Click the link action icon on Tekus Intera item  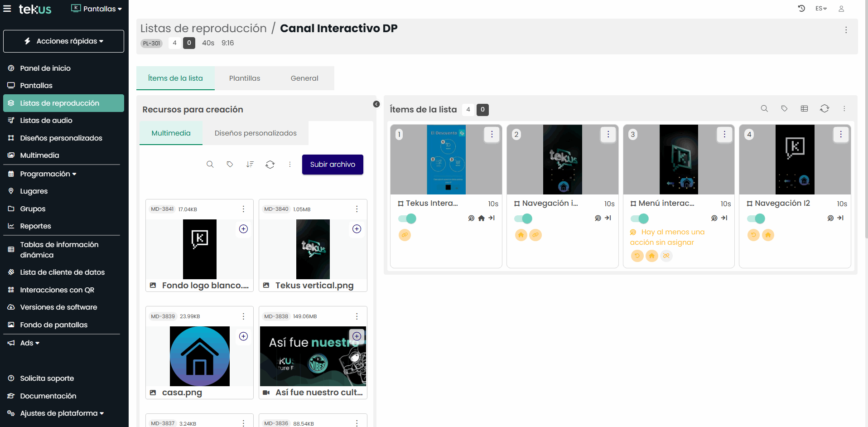pos(405,235)
